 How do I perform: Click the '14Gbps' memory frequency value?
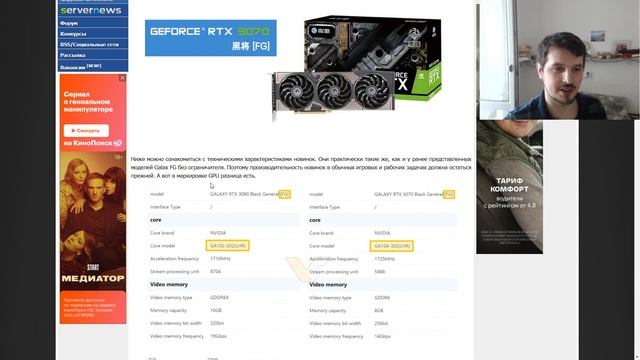(382, 337)
